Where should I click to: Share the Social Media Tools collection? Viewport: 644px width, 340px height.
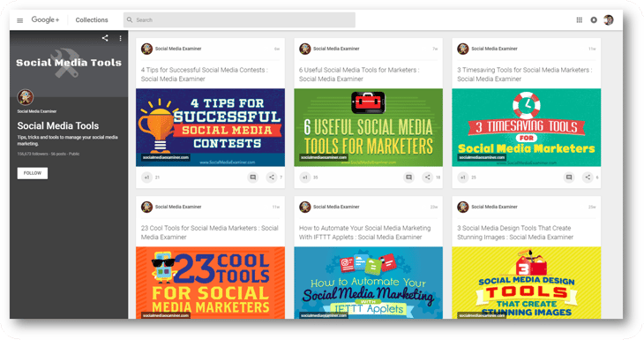[x=105, y=38]
